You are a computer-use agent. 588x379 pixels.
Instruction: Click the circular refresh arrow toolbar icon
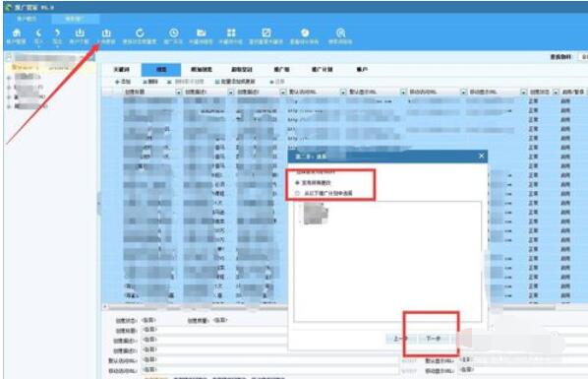[140, 33]
